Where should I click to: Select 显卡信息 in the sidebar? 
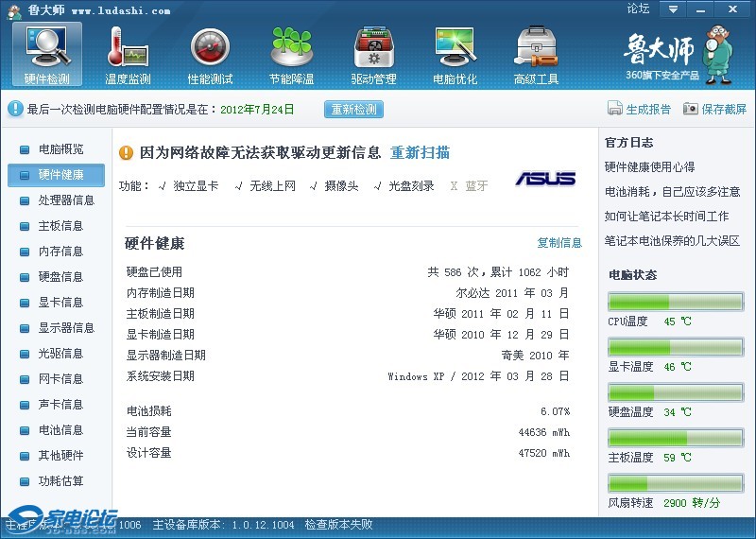pyautogui.click(x=60, y=303)
